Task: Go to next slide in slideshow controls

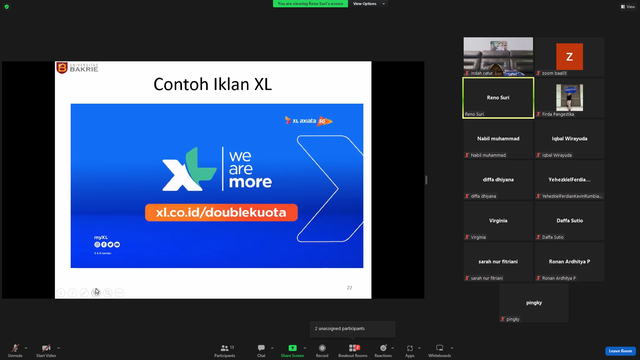Action: pyautogui.click(x=72, y=292)
